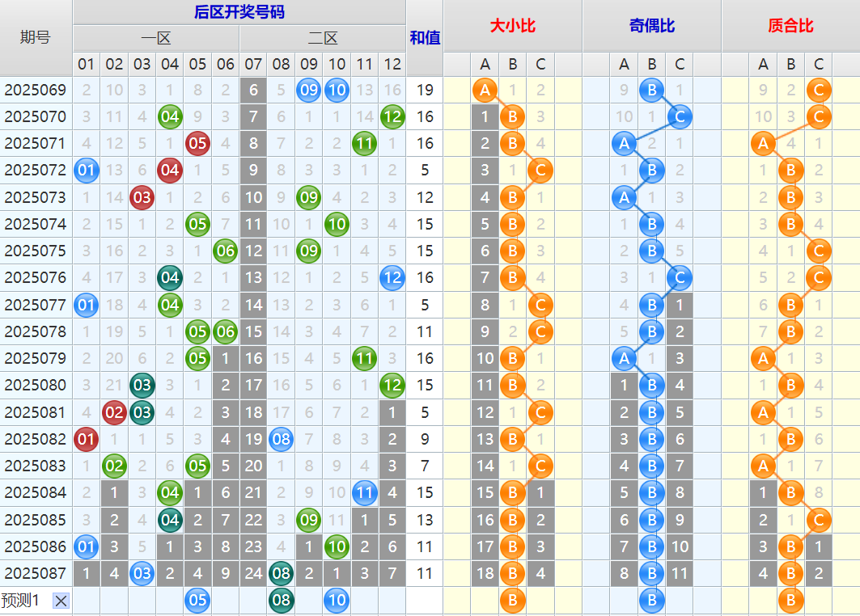Select period 2025080 row label

tap(36, 386)
